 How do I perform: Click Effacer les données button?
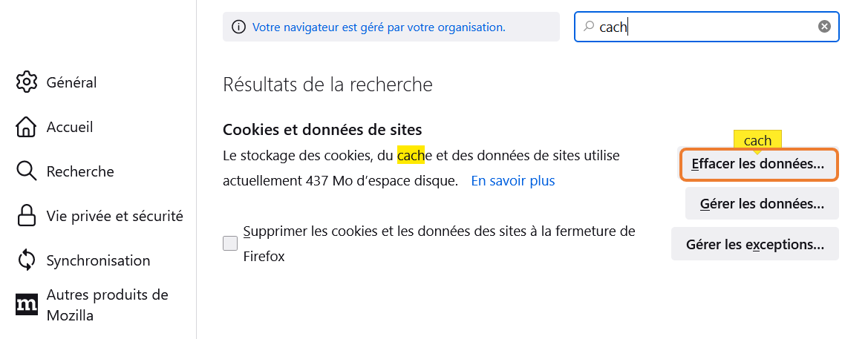tap(758, 164)
